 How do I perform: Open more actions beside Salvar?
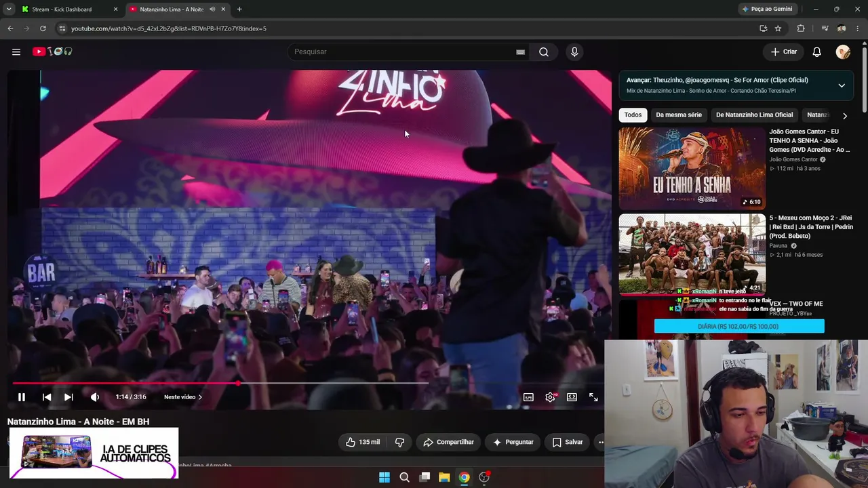[599, 442]
